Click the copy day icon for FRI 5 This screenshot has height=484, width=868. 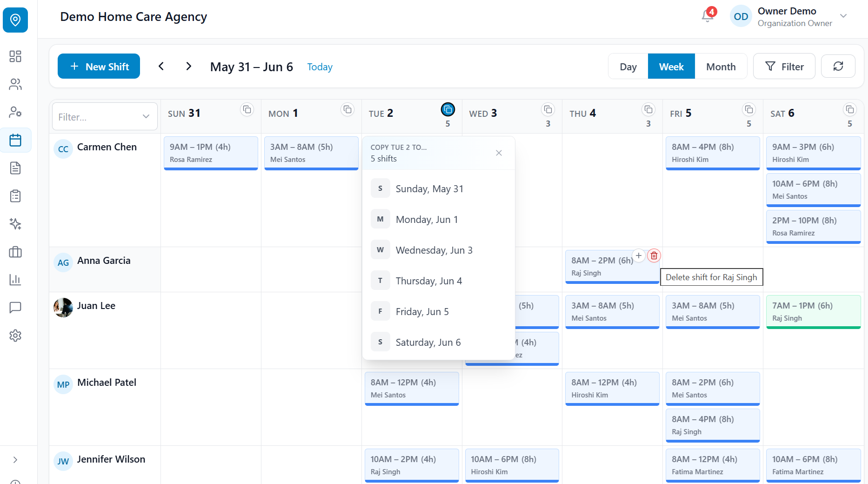coord(749,109)
